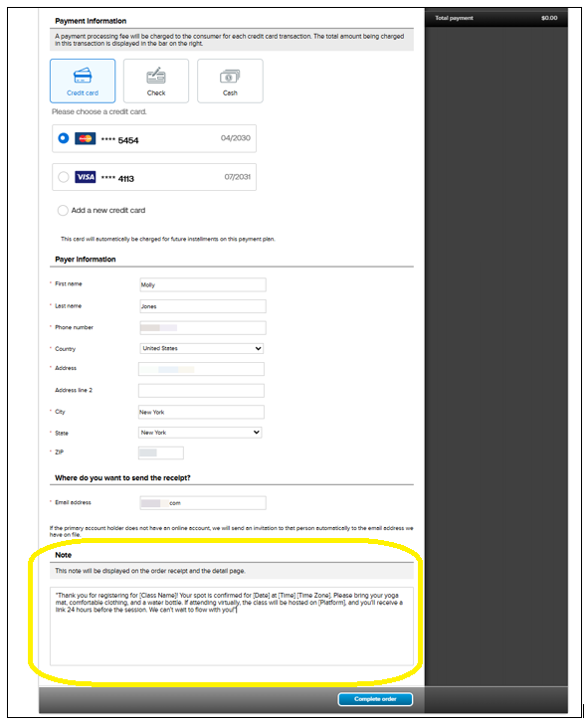Click into the Phone number field
This screenshot has width=588, height=722.
point(203,328)
